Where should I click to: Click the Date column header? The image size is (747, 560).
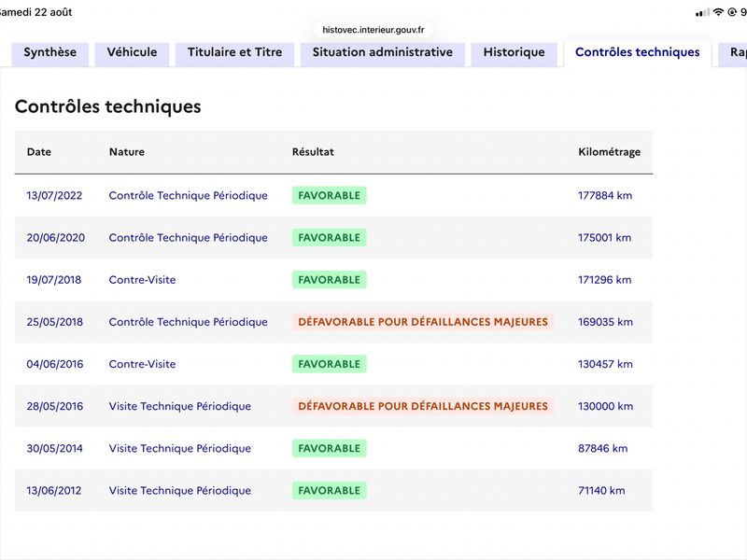pyautogui.click(x=39, y=152)
